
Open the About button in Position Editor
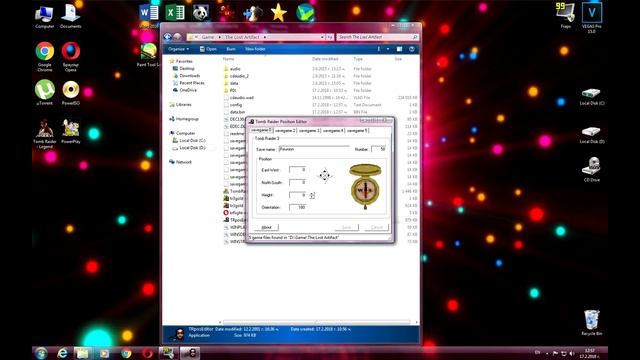(x=267, y=227)
